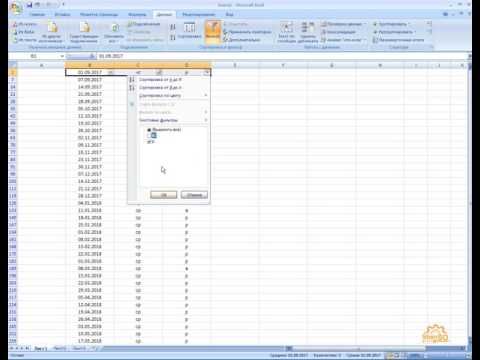Click cell with date 17.05.2018
This screenshot has height=360, width=480.
tap(90, 341)
